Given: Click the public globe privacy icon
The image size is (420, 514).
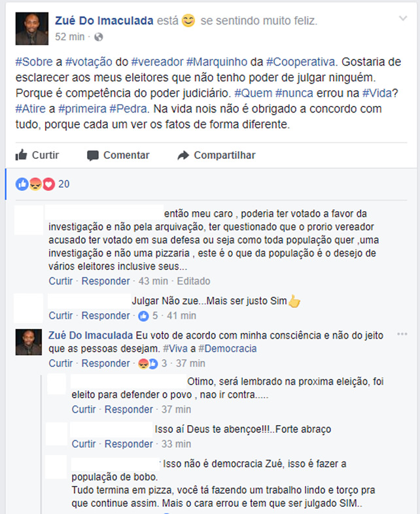Looking at the screenshot, I should pos(98,37).
